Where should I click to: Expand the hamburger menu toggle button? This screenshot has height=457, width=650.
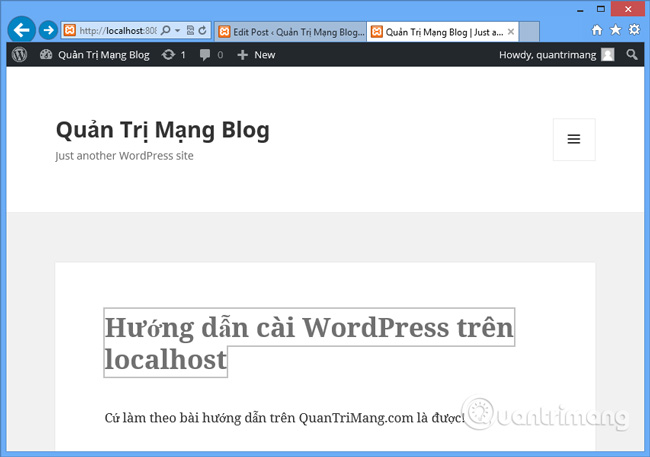[574, 139]
